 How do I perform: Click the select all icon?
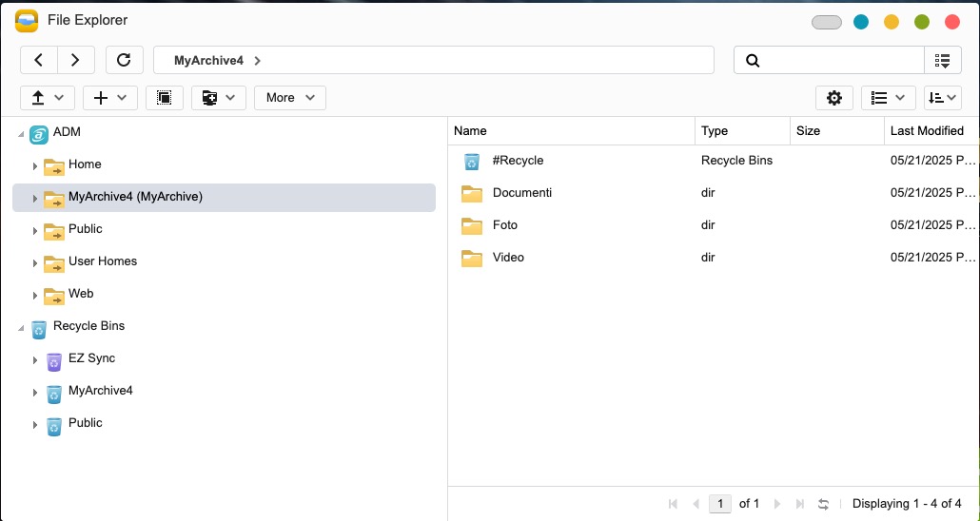click(165, 98)
